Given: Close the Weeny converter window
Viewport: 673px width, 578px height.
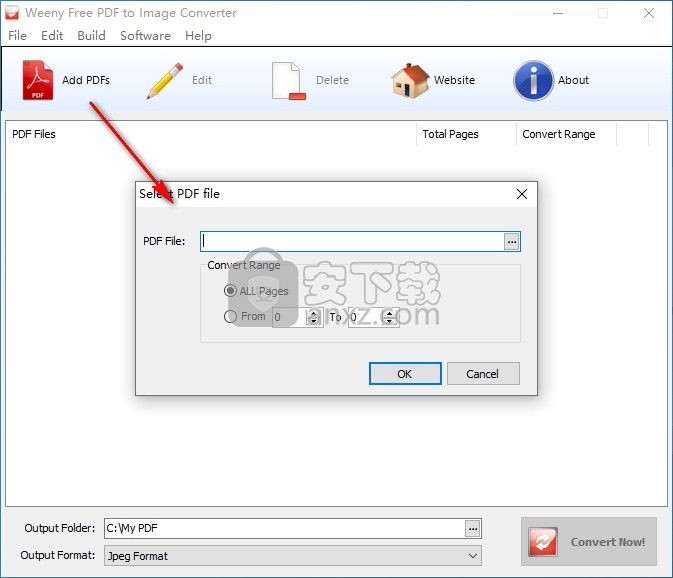Looking at the screenshot, I should 649,13.
